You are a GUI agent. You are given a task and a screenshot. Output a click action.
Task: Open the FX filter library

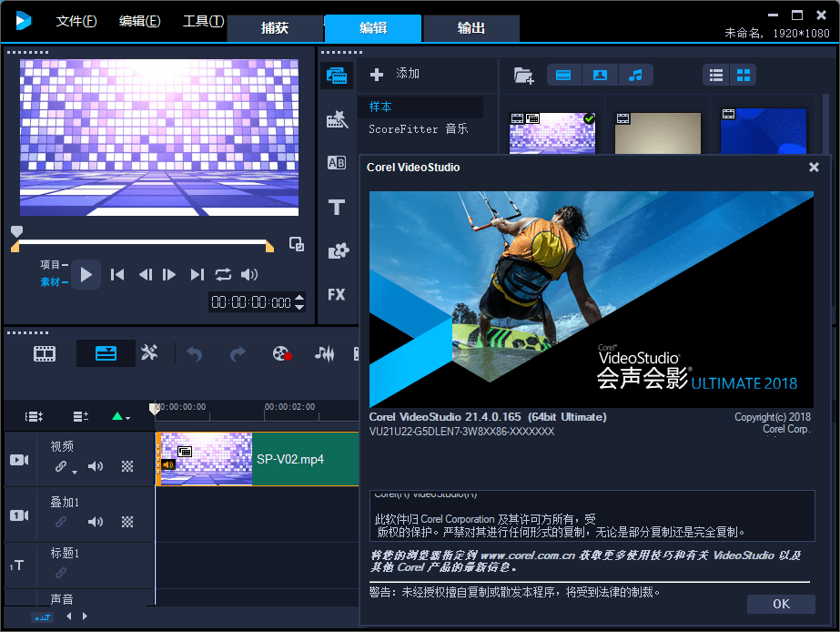(337, 294)
